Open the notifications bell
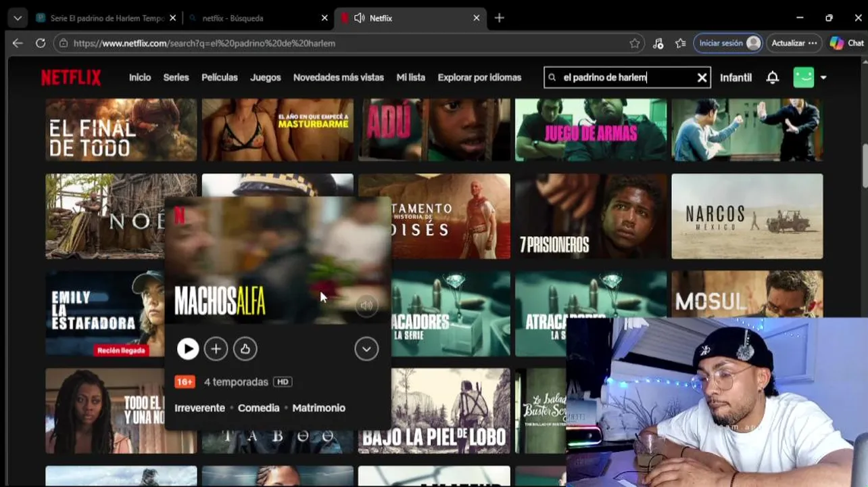The image size is (868, 487). click(x=773, y=78)
